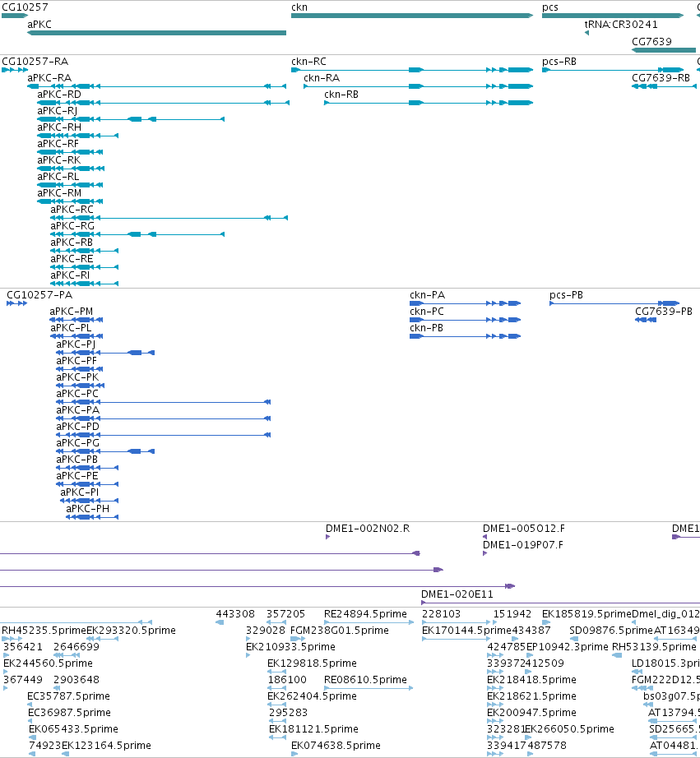Select the RH45235.5prime EST label
The image size is (700, 758).
coord(44,631)
